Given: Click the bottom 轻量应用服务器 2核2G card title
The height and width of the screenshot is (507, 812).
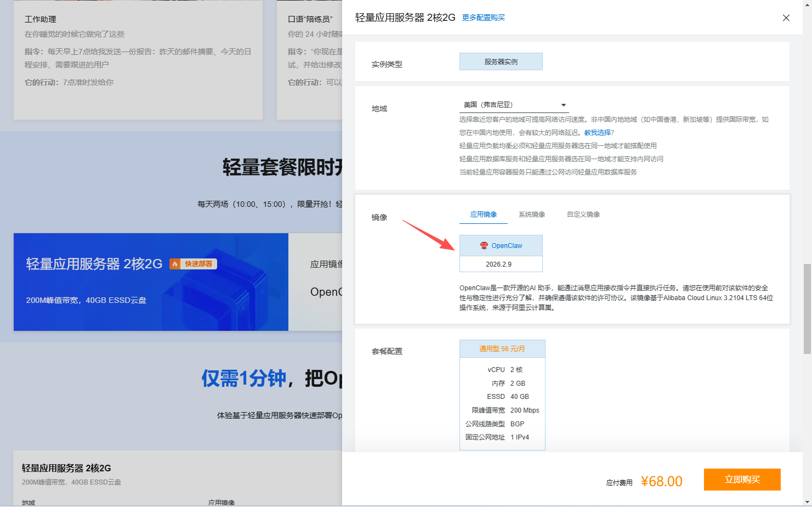Looking at the screenshot, I should [66, 468].
